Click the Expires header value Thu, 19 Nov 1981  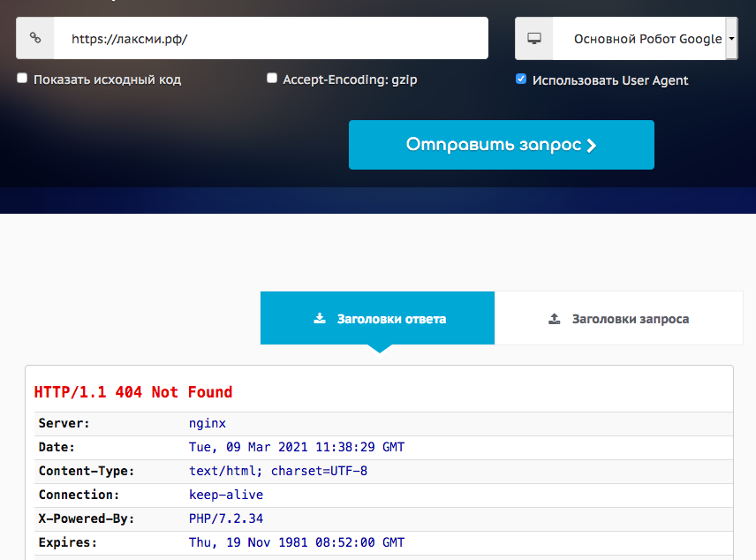(x=297, y=542)
